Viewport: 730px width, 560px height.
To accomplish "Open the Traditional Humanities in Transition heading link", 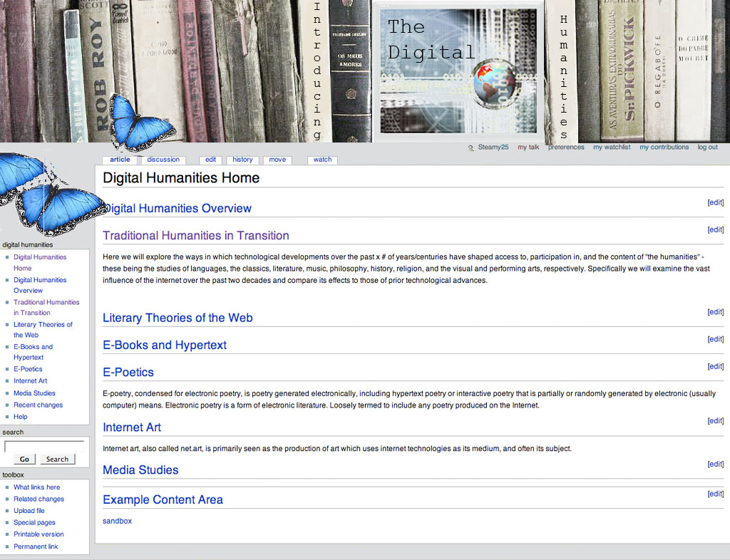I will click(196, 235).
